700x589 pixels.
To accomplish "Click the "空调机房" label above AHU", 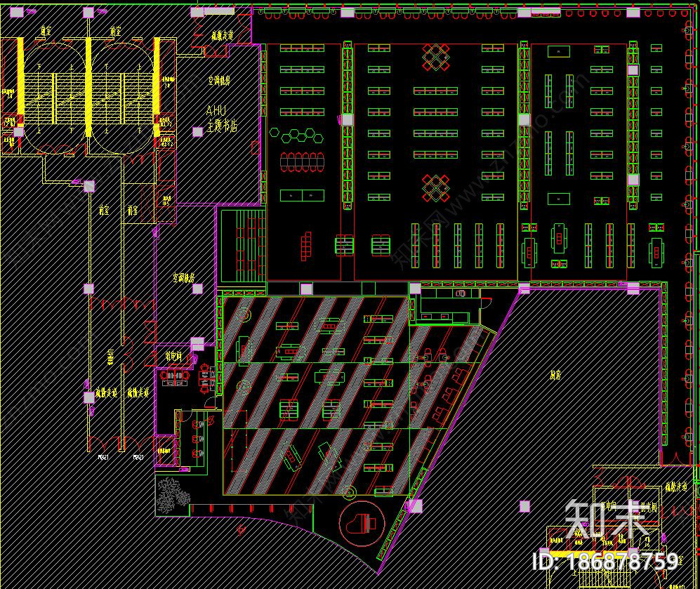I will pyautogui.click(x=219, y=81).
